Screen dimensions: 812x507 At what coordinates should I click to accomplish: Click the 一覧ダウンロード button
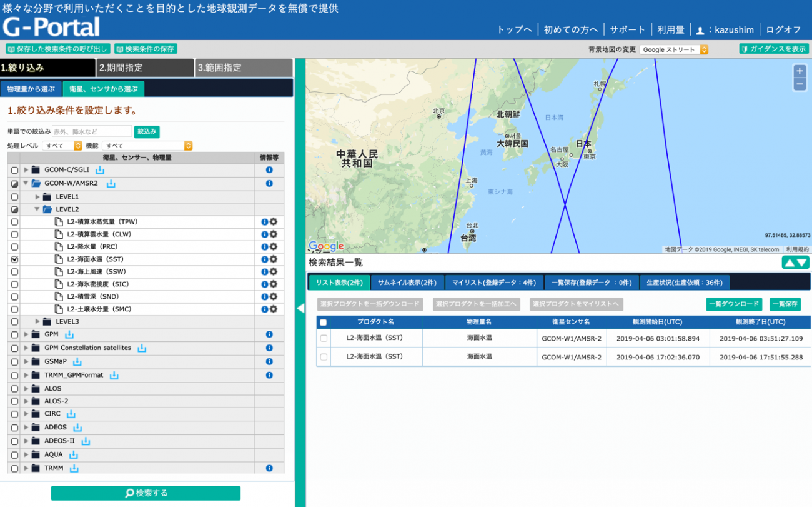(x=734, y=304)
